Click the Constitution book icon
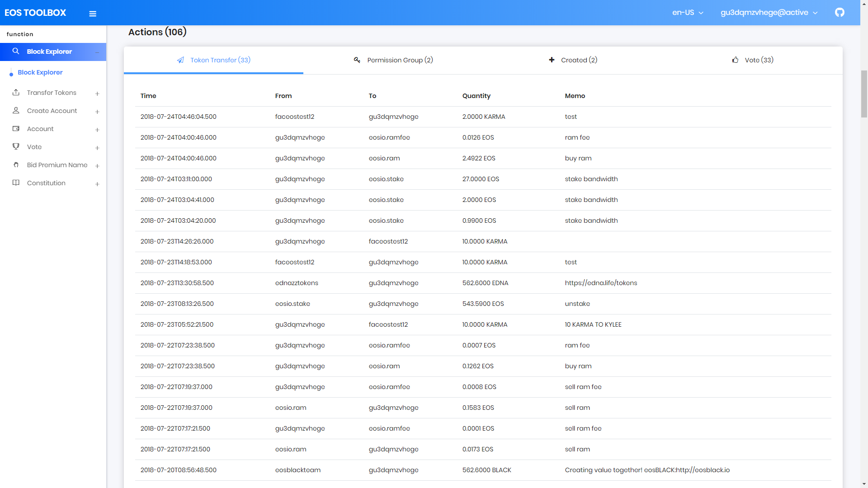 click(16, 183)
